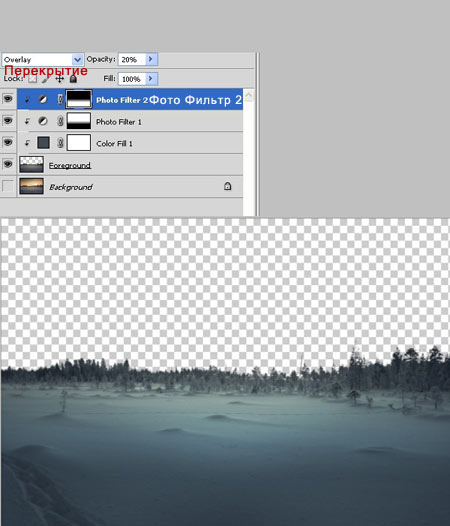Select the Color Fill 1 layer name
Image resolution: width=450 pixels, height=526 pixels.
point(114,144)
